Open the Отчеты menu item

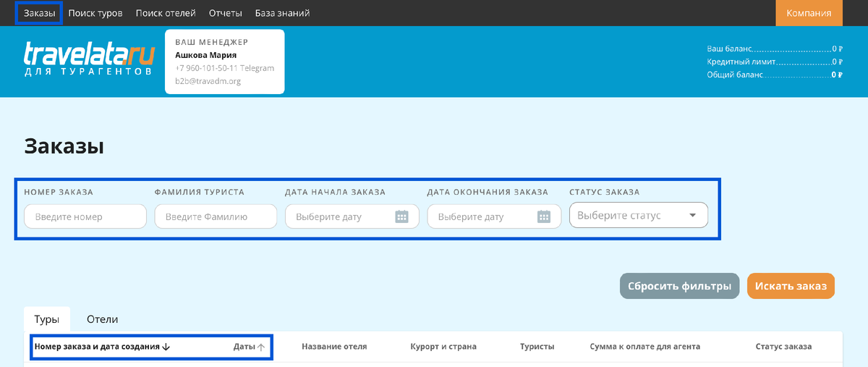225,13
